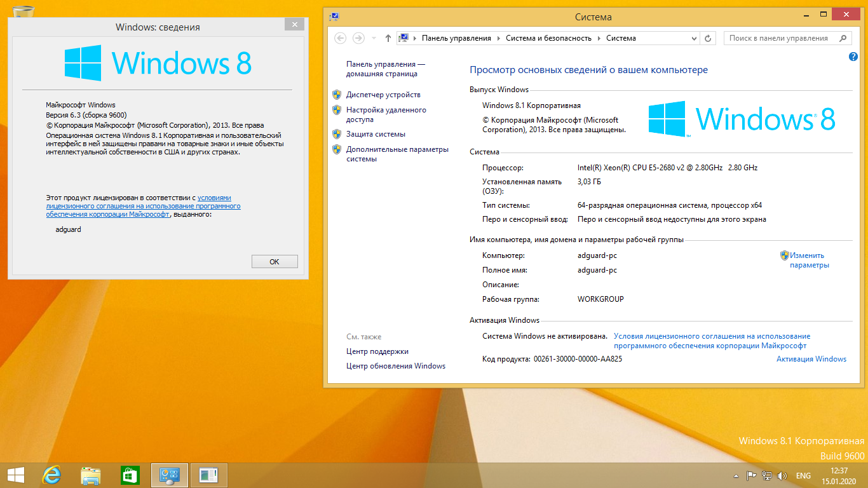Open Action Center flag in tray
Viewport: 868px width, 488px height.
click(x=751, y=476)
